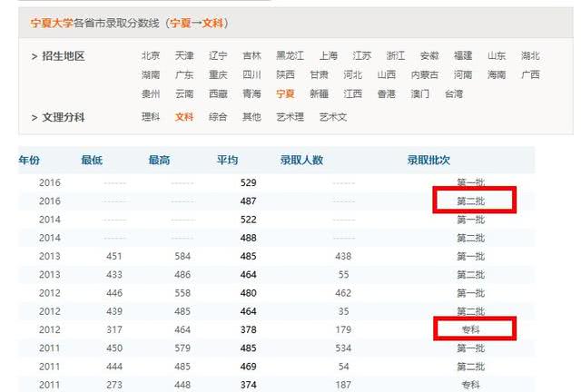Select 澳门 in the region list

pos(420,94)
